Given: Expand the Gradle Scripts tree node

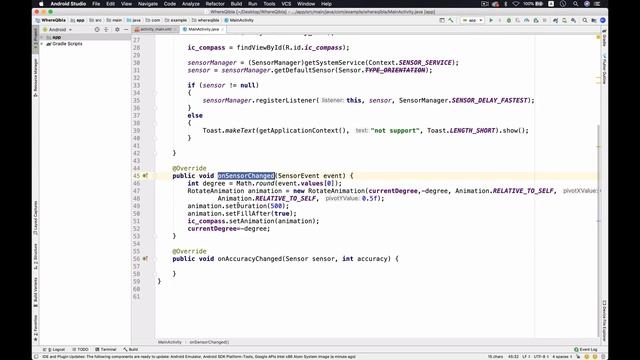Looking at the screenshot, I should tap(42, 44).
